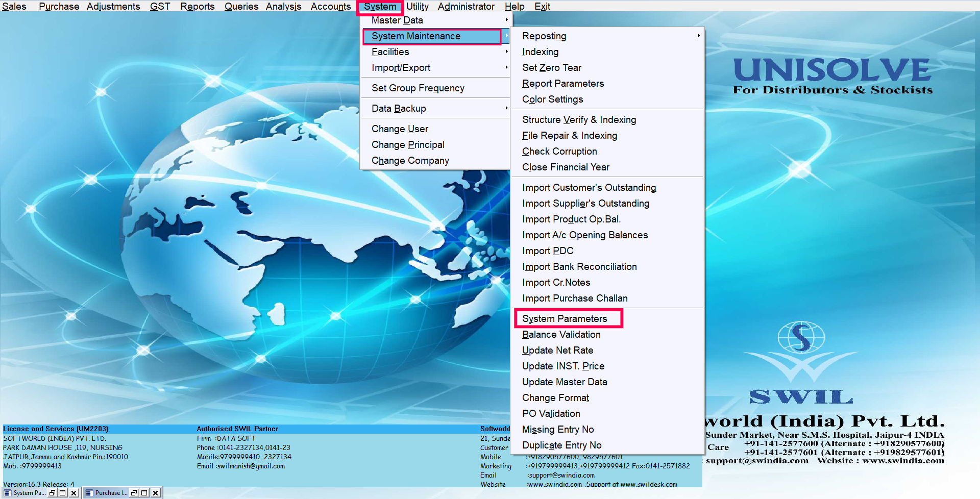Viewport: 980px width, 499px height.
Task: Select Update INST. Price
Action: point(607,366)
